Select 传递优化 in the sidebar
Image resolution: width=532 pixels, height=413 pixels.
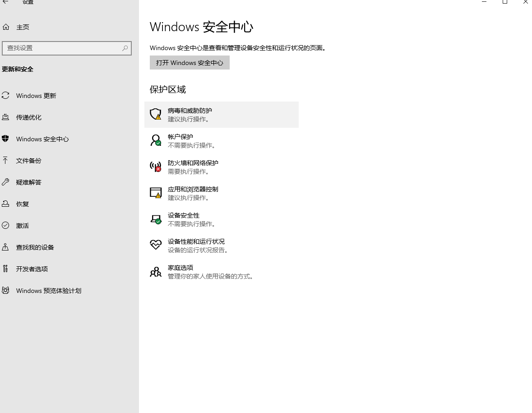[x=29, y=117]
